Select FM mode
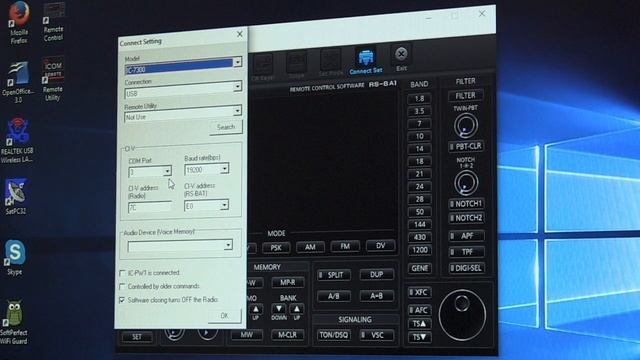 tap(345, 246)
